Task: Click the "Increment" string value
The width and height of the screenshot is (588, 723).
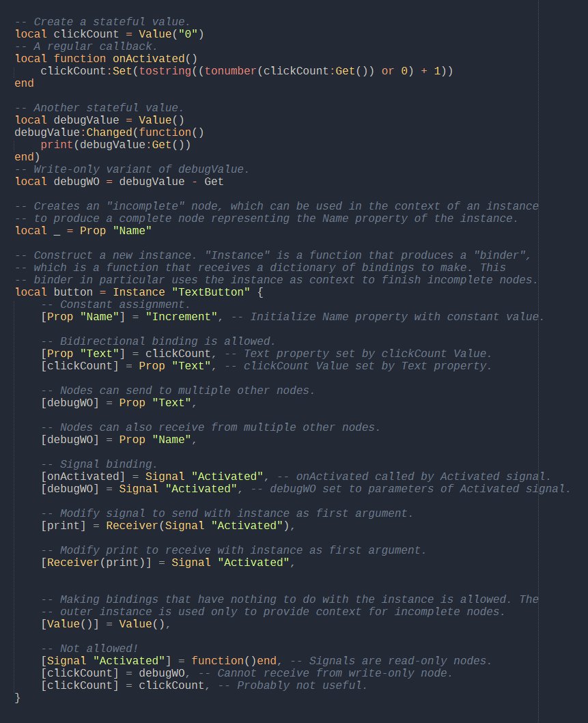Action: coord(177,317)
